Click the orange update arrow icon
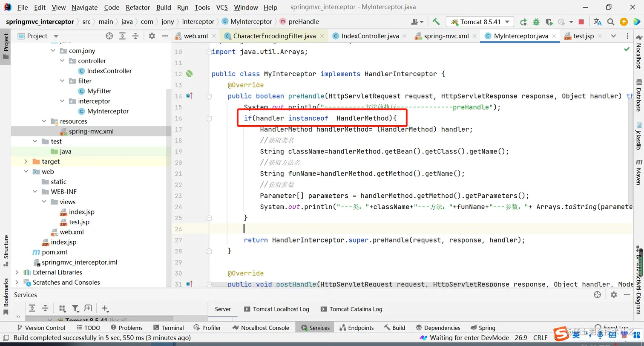This screenshot has width=644, height=346. click(x=624, y=22)
